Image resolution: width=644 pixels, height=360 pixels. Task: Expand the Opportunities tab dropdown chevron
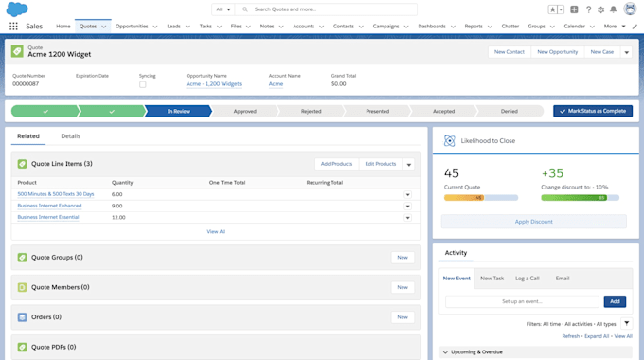click(x=155, y=27)
